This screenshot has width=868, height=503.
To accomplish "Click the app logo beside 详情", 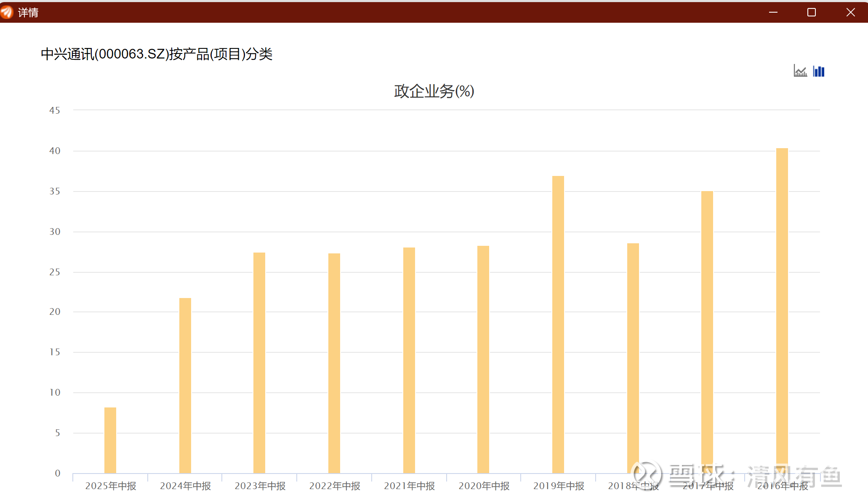I will tap(7, 12).
